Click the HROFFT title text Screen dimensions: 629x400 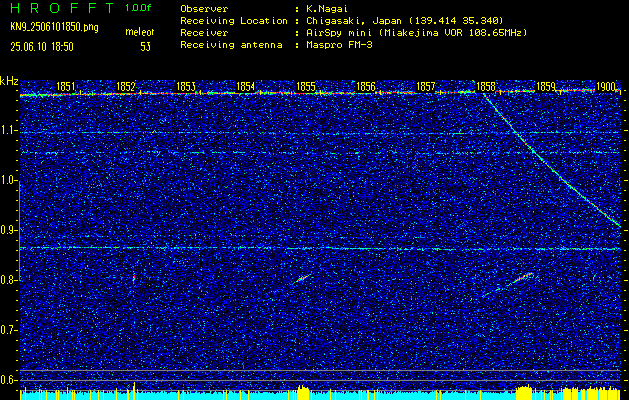pos(62,8)
